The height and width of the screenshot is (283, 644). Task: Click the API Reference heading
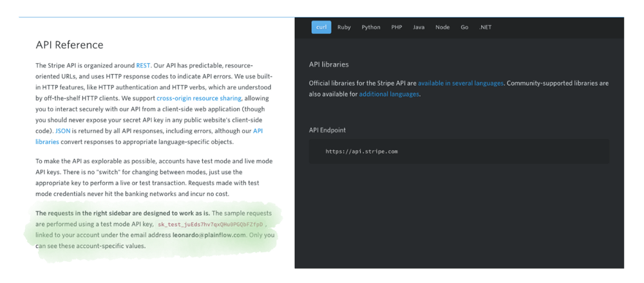(x=70, y=45)
